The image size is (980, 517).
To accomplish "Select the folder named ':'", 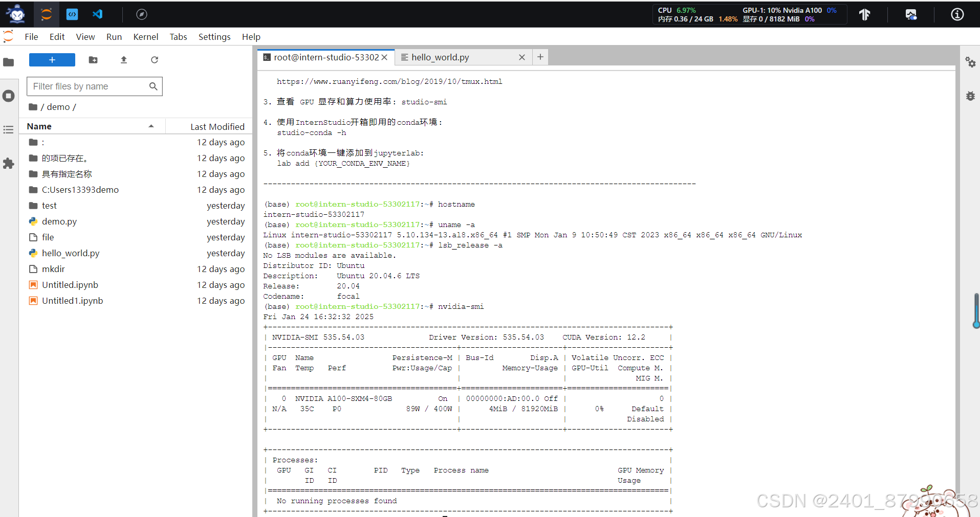I will tap(136, 142).
